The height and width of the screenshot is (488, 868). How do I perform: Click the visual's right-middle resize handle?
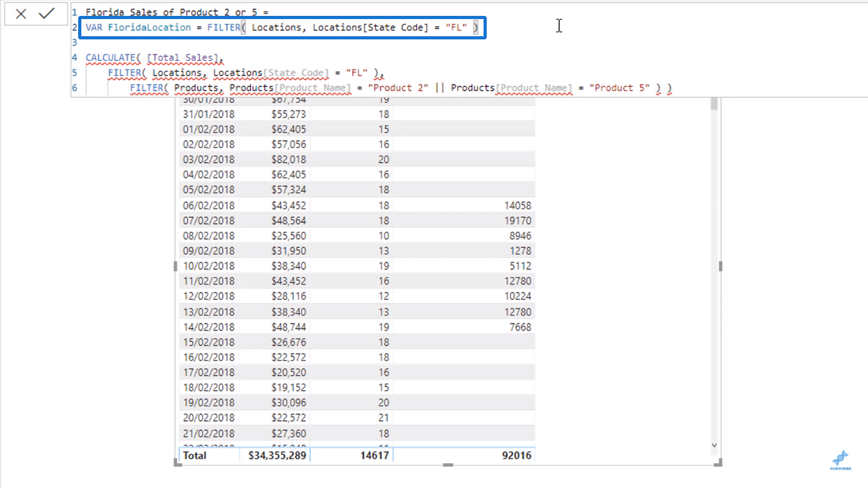pos(720,267)
